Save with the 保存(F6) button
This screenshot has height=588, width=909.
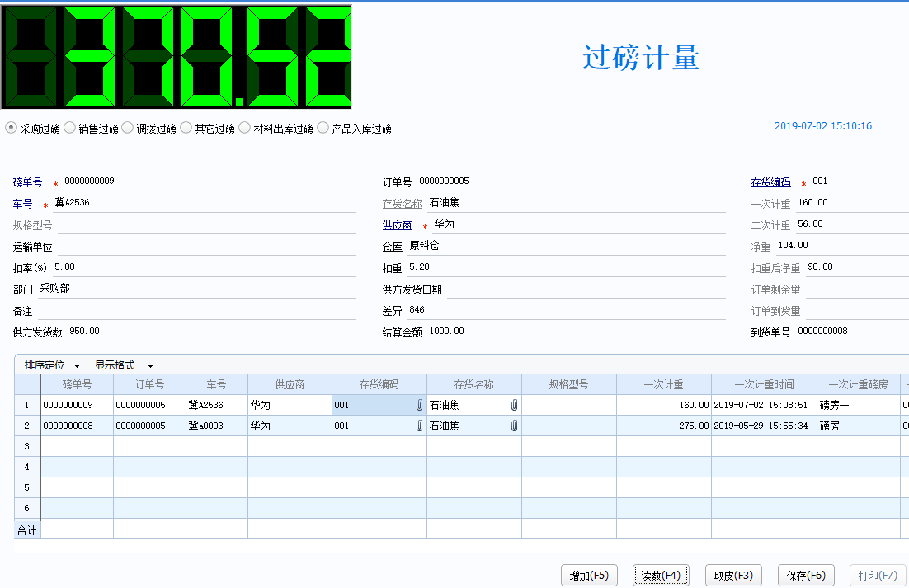805,576
